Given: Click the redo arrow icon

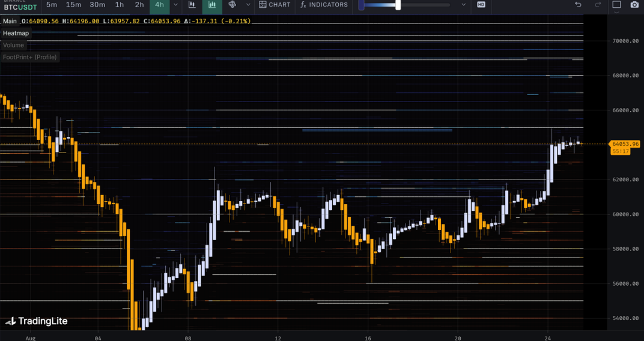Looking at the screenshot, I should 597,5.
